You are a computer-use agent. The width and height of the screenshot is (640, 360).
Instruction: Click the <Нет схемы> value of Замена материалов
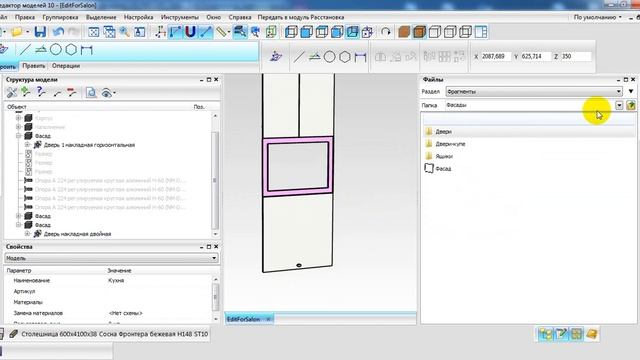coord(126,313)
